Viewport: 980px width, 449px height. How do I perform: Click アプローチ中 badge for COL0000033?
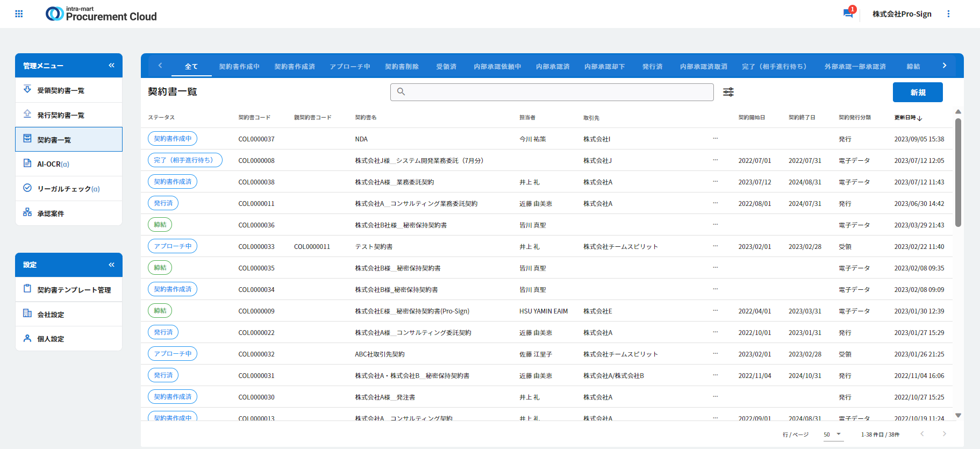[173, 246]
